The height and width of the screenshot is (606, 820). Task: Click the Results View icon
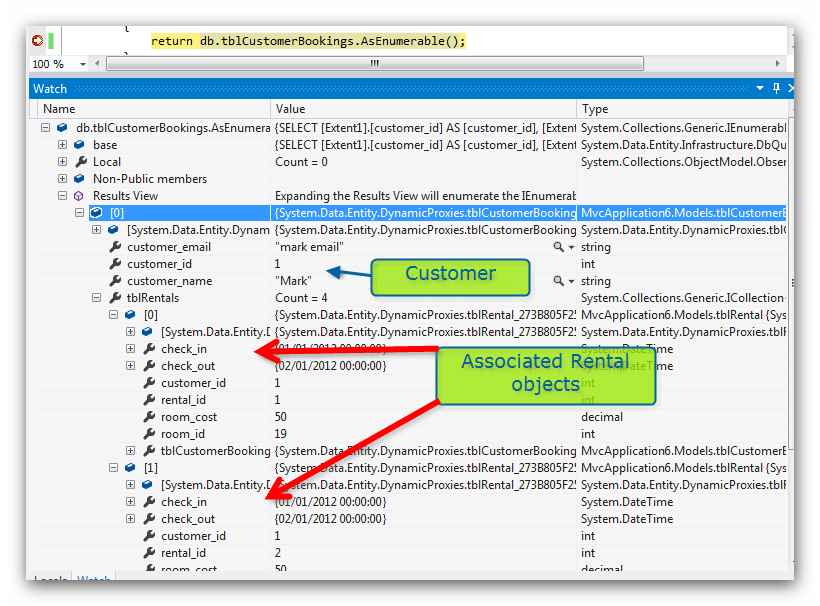tap(78, 196)
